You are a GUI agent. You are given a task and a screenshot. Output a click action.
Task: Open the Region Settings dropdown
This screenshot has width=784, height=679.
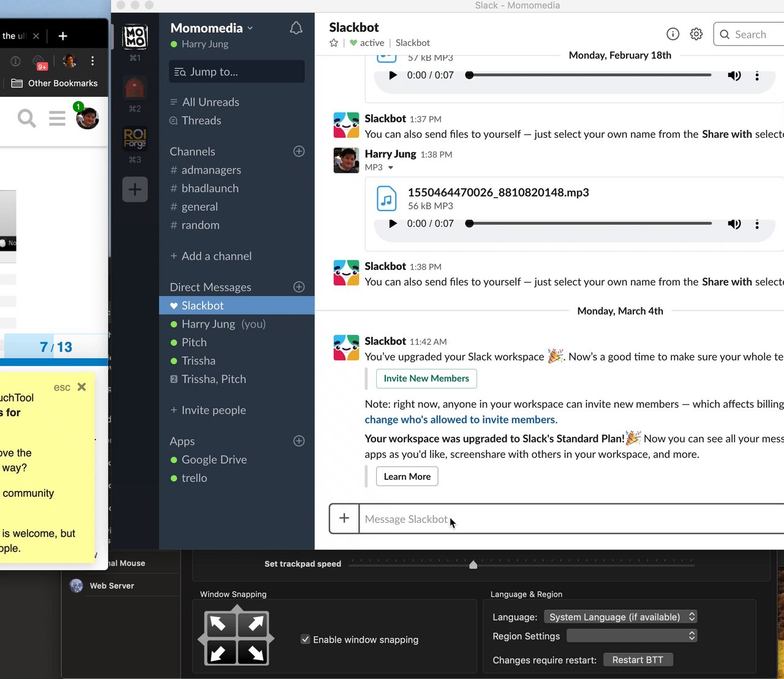click(632, 636)
